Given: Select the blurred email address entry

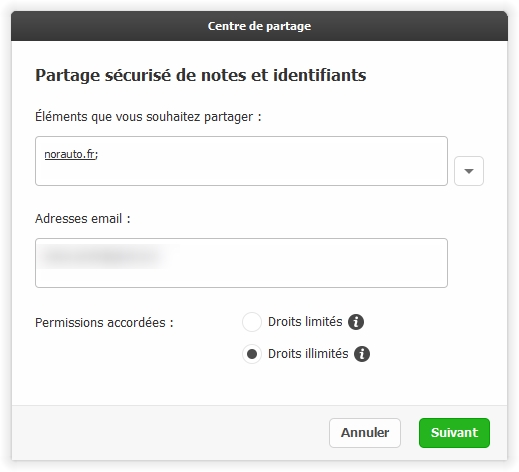Looking at the screenshot, I should [x=107, y=256].
